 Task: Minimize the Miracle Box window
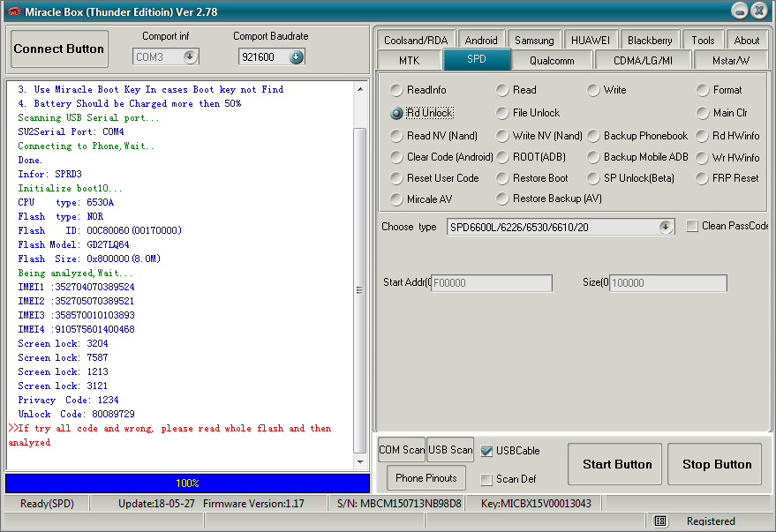[740, 11]
